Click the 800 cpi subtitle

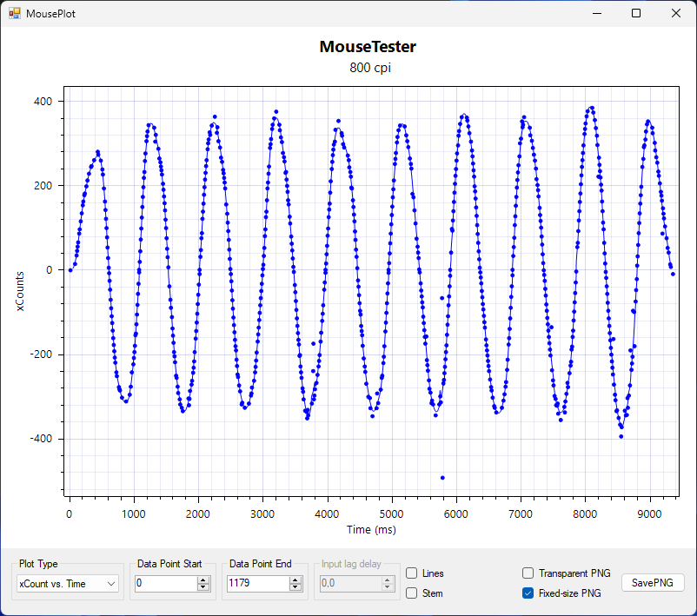[370, 68]
